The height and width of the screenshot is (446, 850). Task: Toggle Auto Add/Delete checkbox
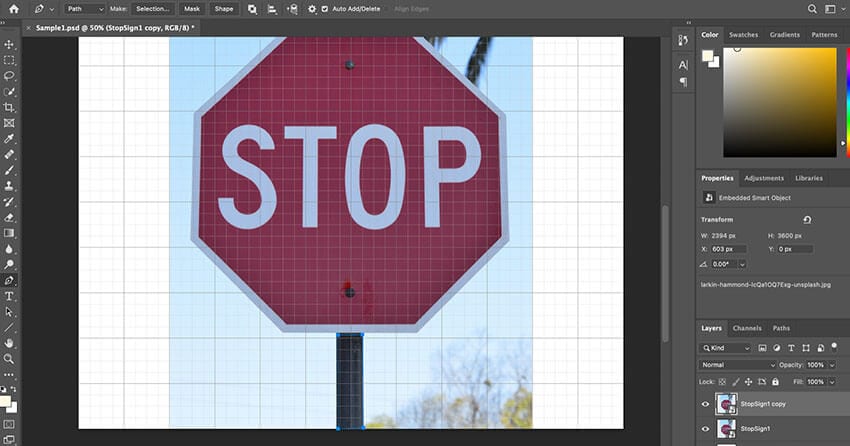(325, 9)
